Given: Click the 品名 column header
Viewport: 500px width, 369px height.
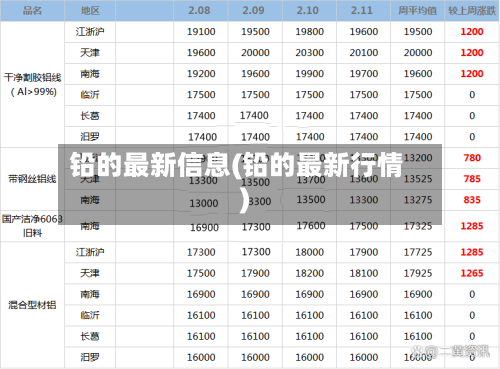Looking at the screenshot, I should pyautogui.click(x=32, y=11).
